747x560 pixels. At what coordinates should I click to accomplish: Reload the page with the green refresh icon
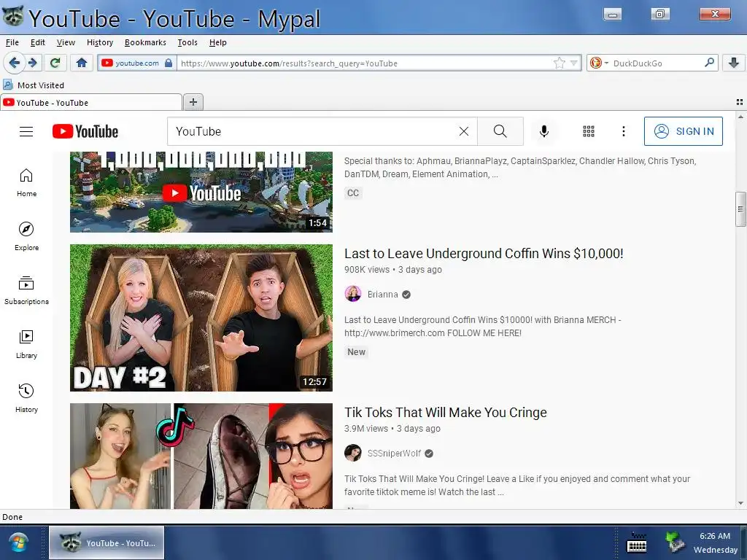[55, 63]
